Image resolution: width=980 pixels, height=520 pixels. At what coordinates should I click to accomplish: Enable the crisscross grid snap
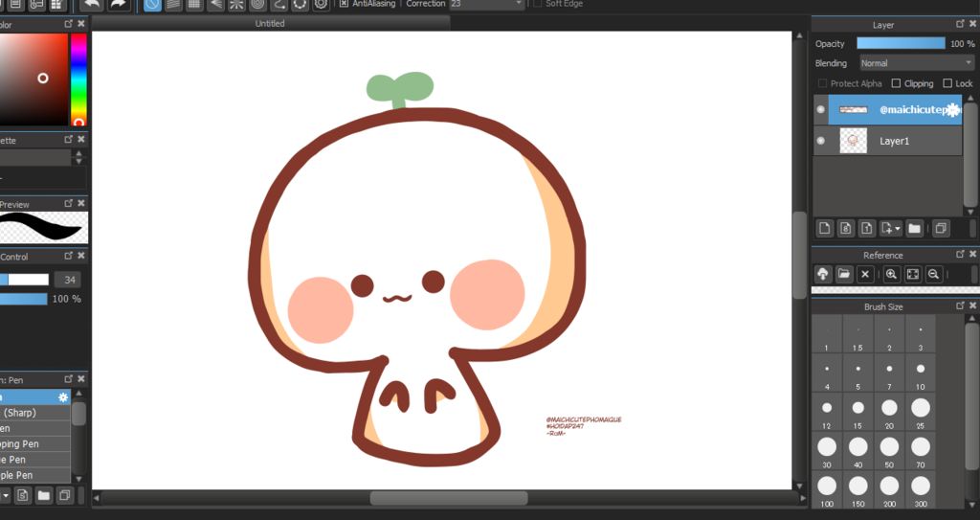[x=194, y=5]
